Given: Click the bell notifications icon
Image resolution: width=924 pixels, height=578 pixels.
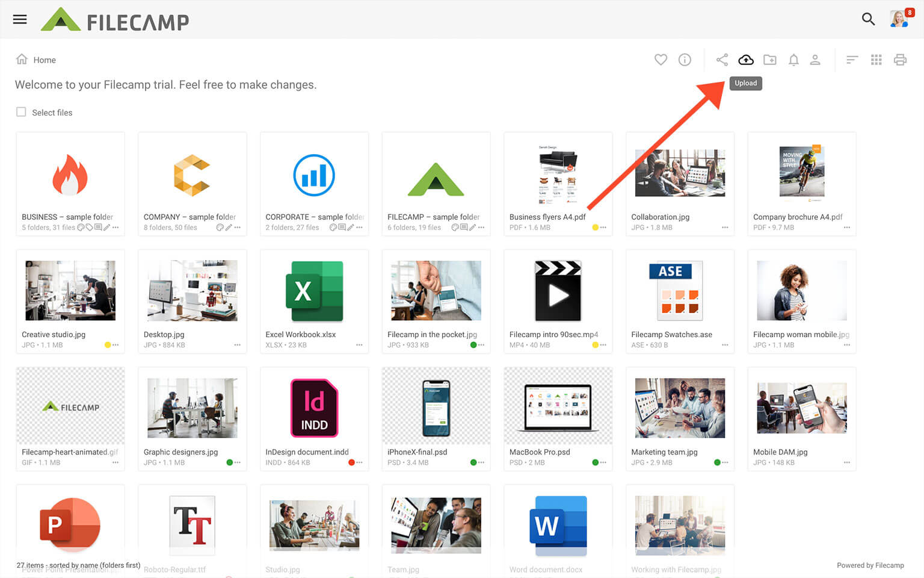Looking at the screenshot, I should pos(793,60).
